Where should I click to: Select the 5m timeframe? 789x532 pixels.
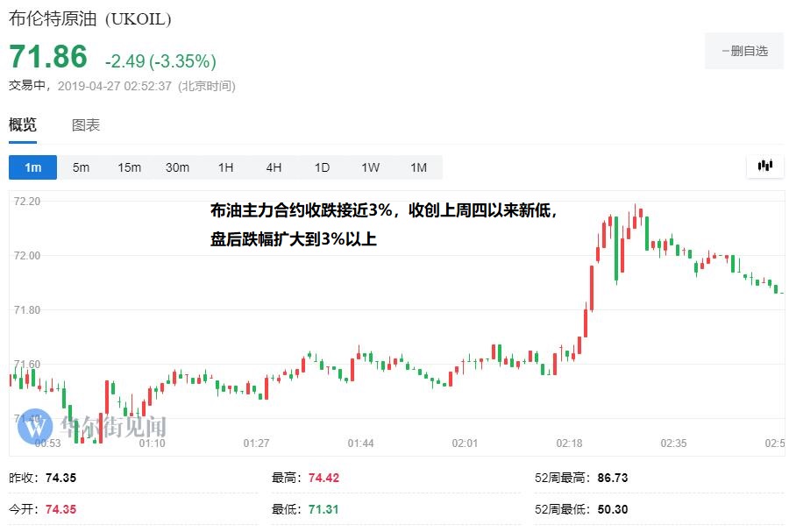(x=81, y=167)
